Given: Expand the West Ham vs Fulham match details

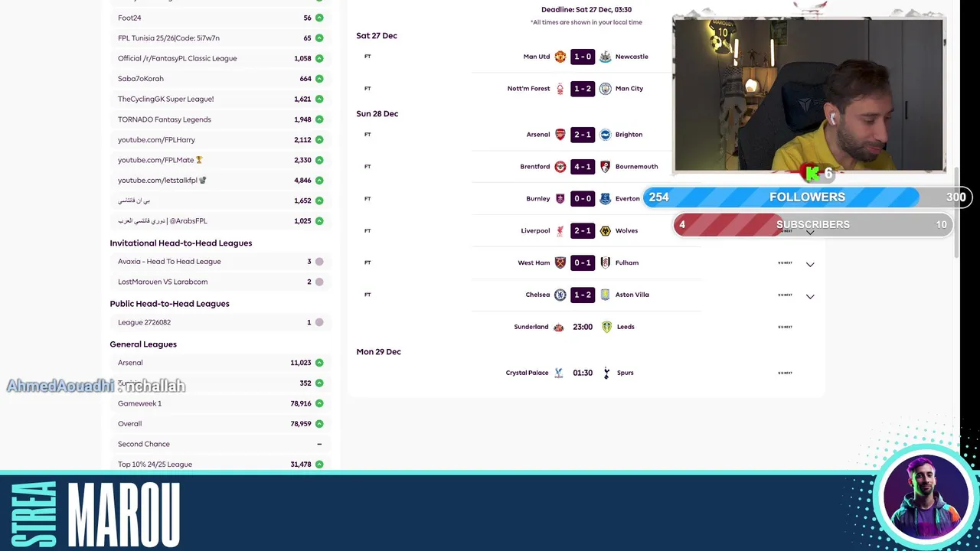Looking at the screenshot, I should point(810,264).
